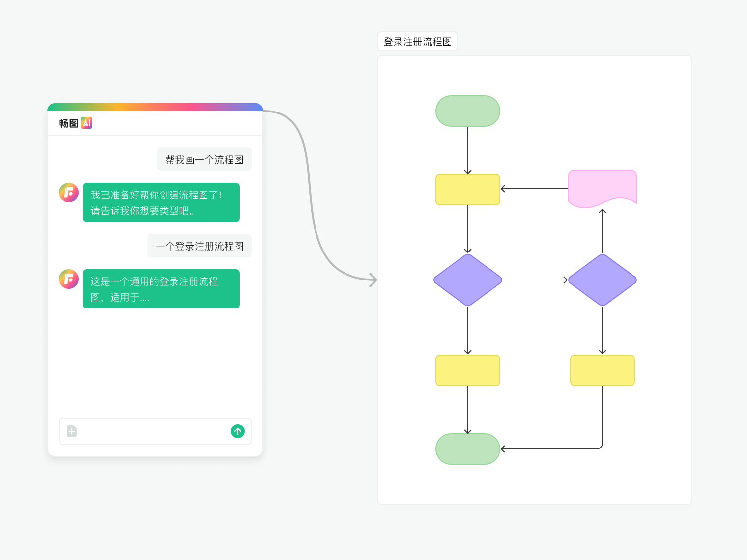
Task: Click the 登录注册流程图 frame title label
Action: point(418,42)
